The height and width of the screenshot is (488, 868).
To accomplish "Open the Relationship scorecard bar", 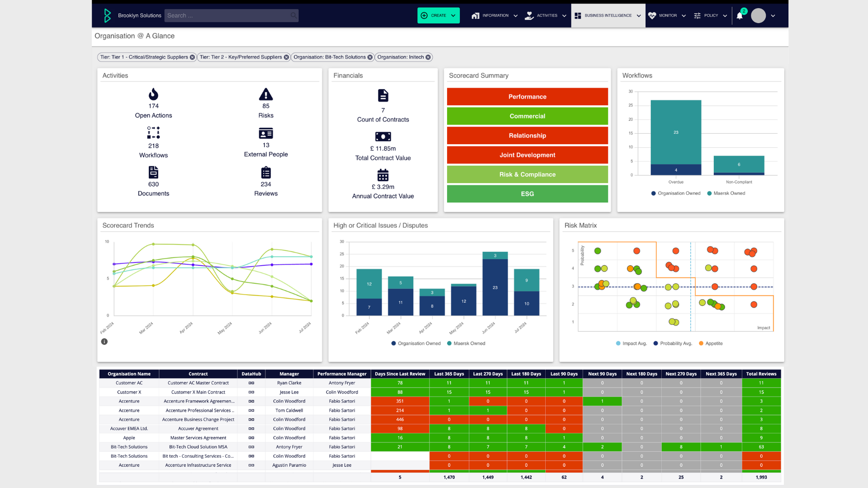I will tap(527, 136).
